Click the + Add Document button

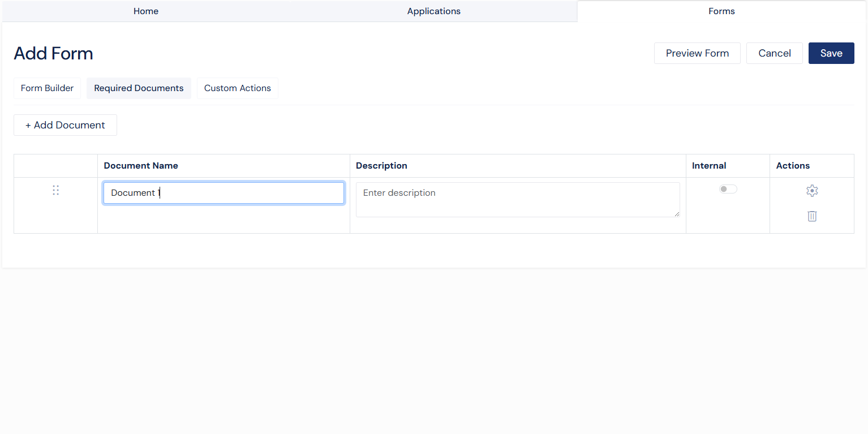[x=65, y=125]
